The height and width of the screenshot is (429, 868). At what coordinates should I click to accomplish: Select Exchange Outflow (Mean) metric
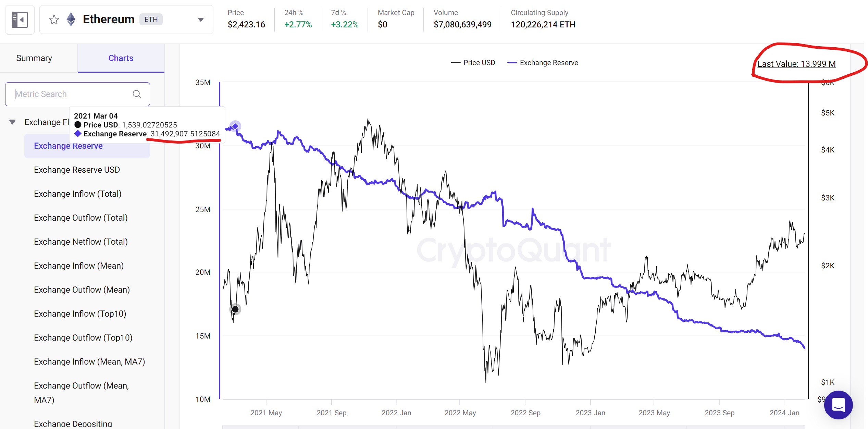pyautogui.click(x=82, y=290)
